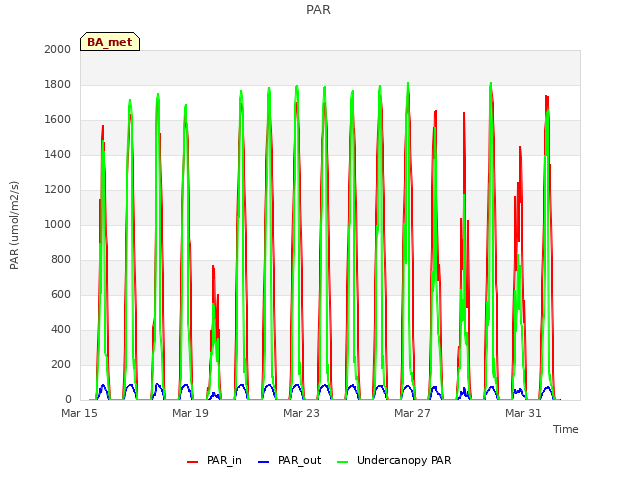Screen dimensions: 640x480
Task: Select the PAR chart title
Action: tap(318, 9)
